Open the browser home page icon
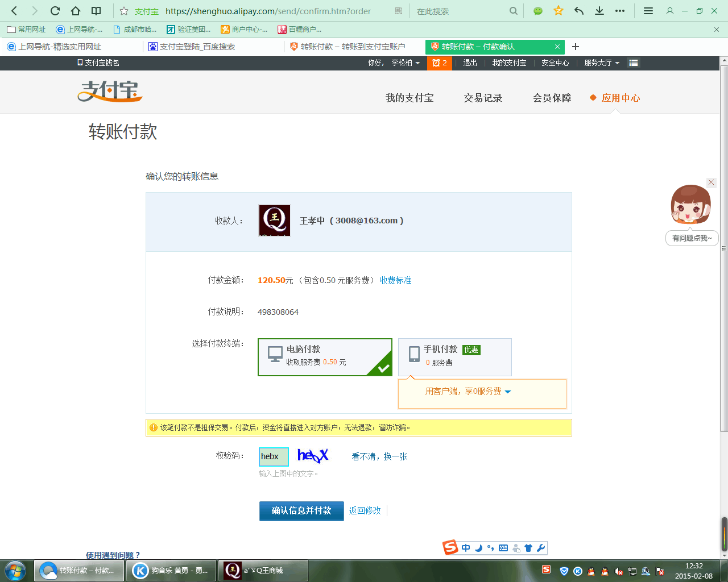 click(76, 11)
